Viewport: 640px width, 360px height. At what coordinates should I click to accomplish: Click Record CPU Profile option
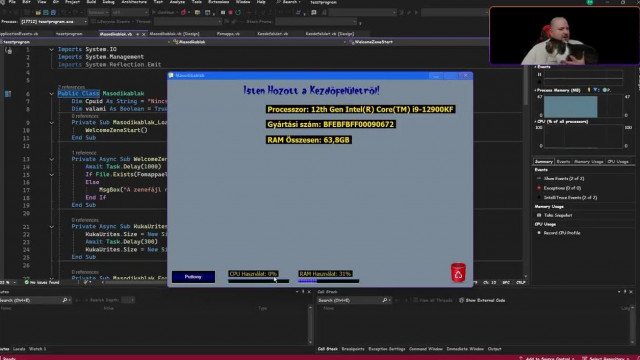coord(562,233)
